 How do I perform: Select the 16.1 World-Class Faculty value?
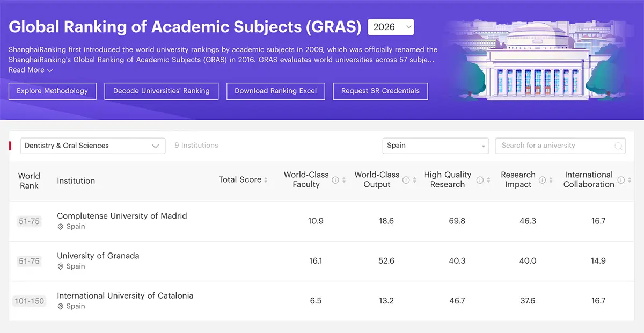pyautogui.click(x=316, y=261)
